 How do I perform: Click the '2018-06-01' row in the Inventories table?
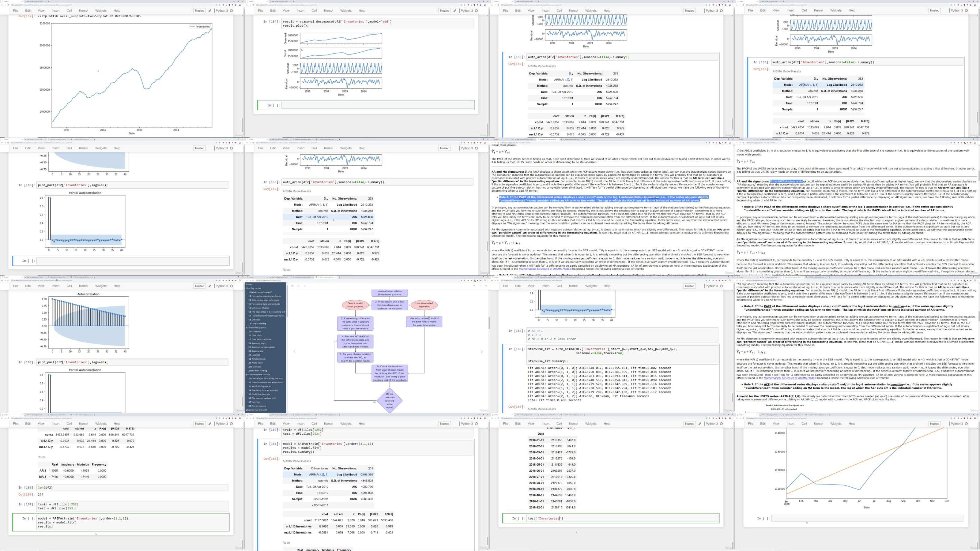click(552, 471)
